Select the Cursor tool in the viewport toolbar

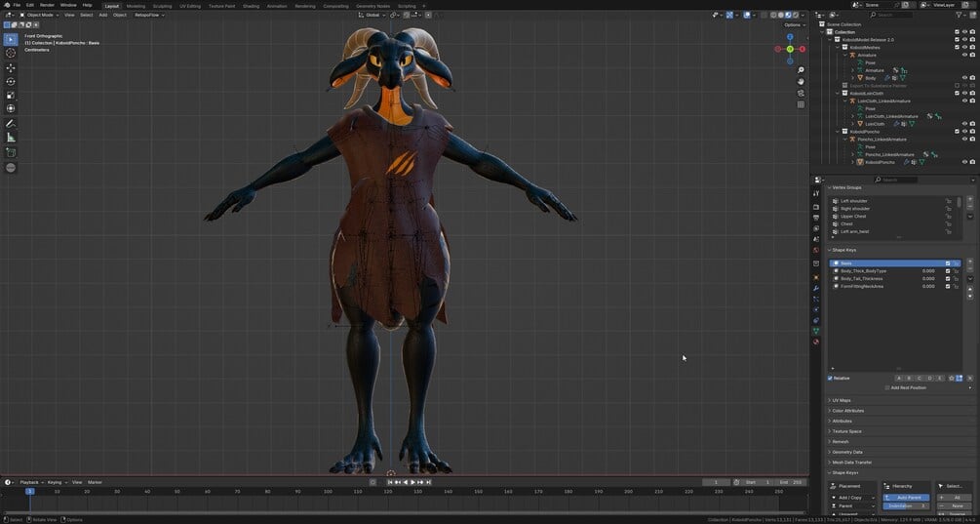coord(11,53)
